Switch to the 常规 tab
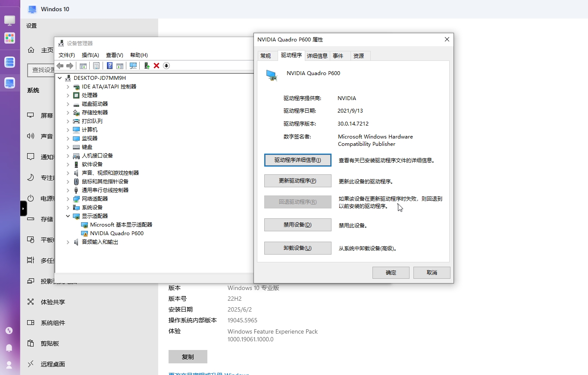Image resolution: width=588 pixels, height=375 pixels. click(266, 56)
